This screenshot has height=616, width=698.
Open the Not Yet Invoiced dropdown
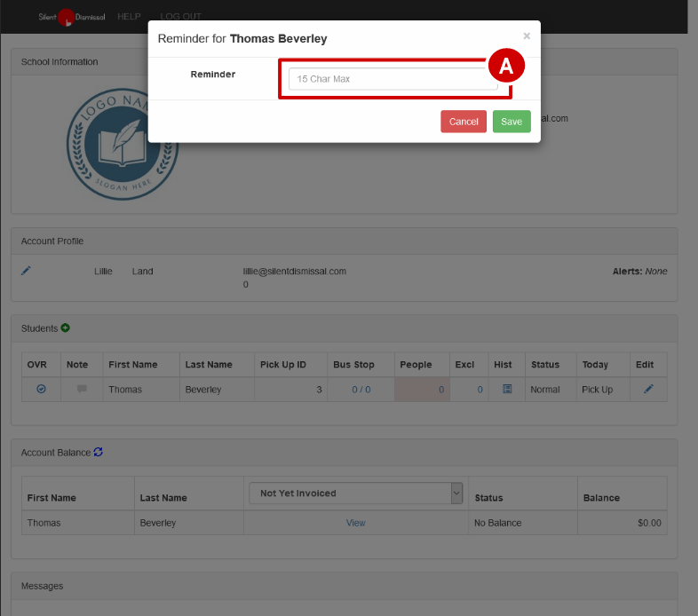(356, 494)
